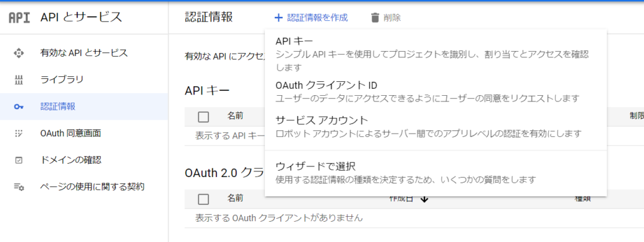Click the ライブラリ sidebar icon
The height and width of the screenshot is (242, 644).
[18, 80]
